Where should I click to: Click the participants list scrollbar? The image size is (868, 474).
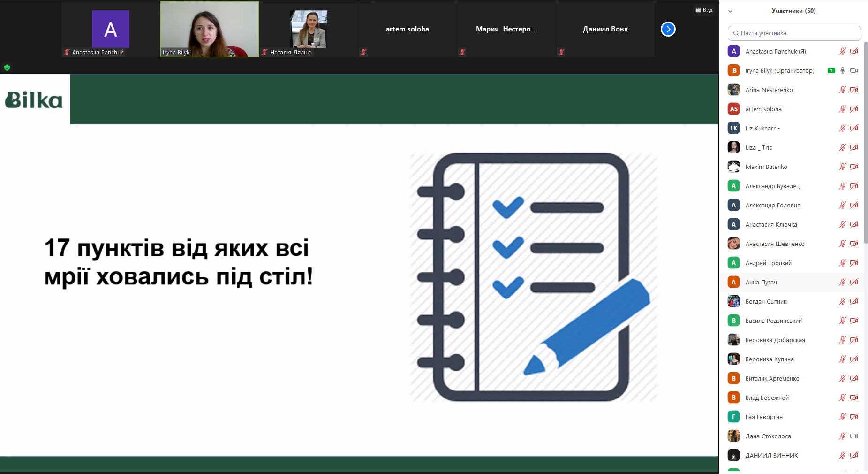click(866, 141)
